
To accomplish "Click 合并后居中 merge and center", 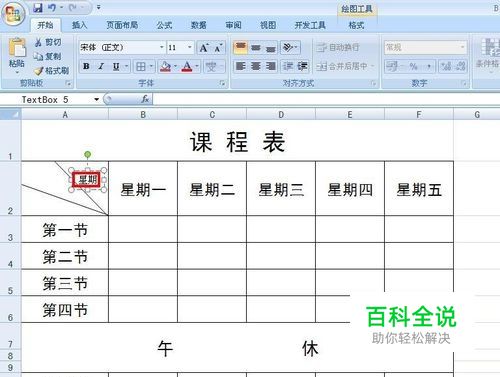I will point(346,66).
